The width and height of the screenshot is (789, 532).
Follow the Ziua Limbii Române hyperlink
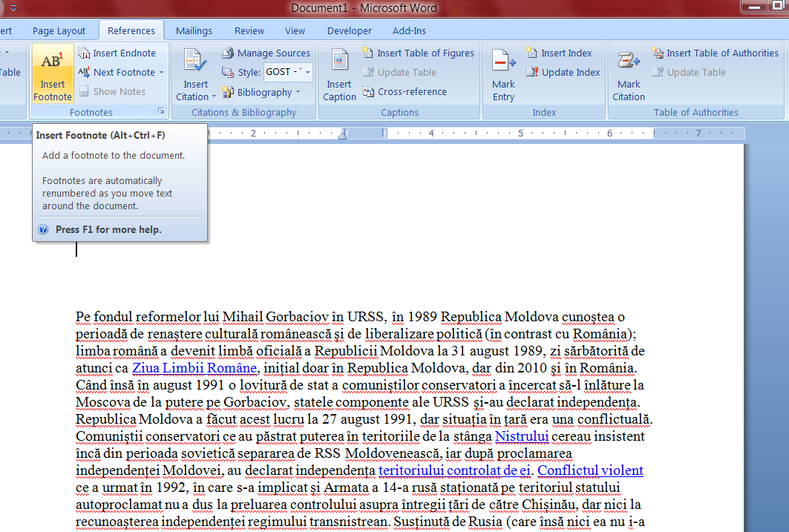coord(193,368)
